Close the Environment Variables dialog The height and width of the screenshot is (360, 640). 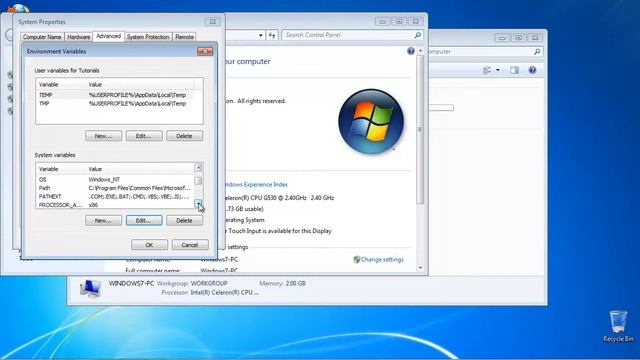click(x=205, y=51)
